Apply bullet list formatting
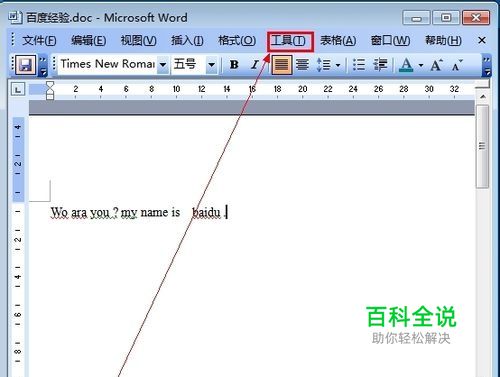The height and width of the screenshot is (377, 500). [359, 65]
